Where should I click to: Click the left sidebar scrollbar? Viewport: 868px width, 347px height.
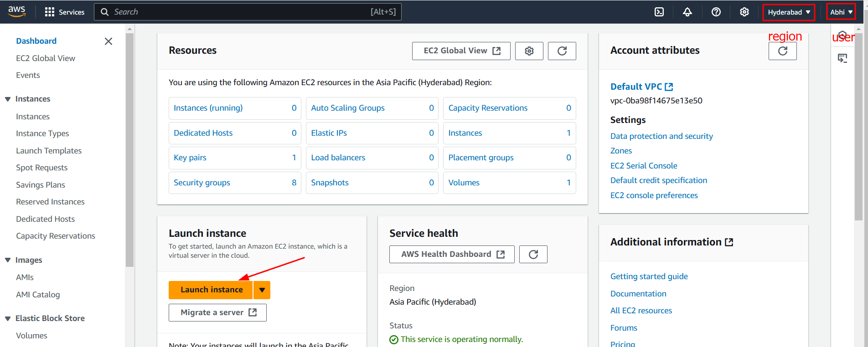click(129, 150)
